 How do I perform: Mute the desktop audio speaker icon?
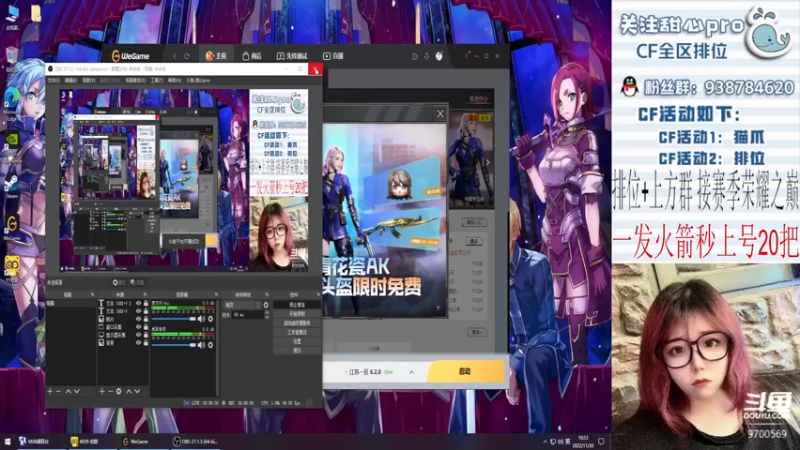click(x=202, y=345)
